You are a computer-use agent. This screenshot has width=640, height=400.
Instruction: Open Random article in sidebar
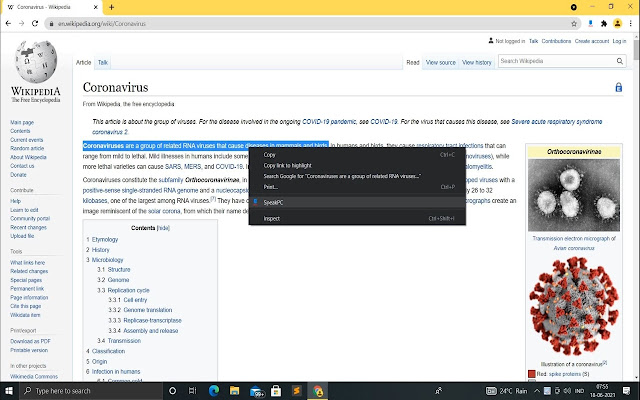tap(27, 149)
